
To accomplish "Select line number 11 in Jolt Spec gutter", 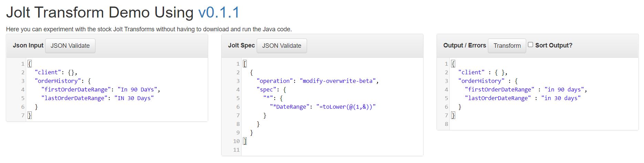I will click(236, 150).
